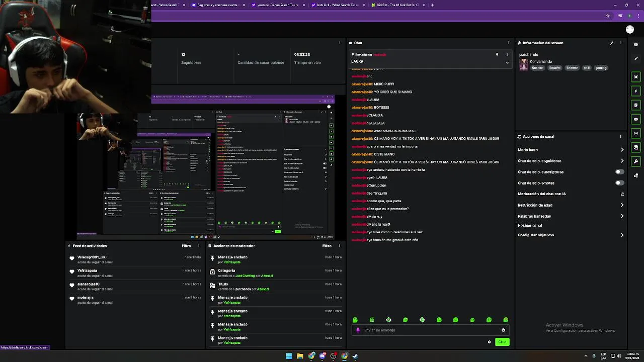644x362 pixels.
Task: Open Feed de actividades three-dot menu
Action: [x=199, y=246]
